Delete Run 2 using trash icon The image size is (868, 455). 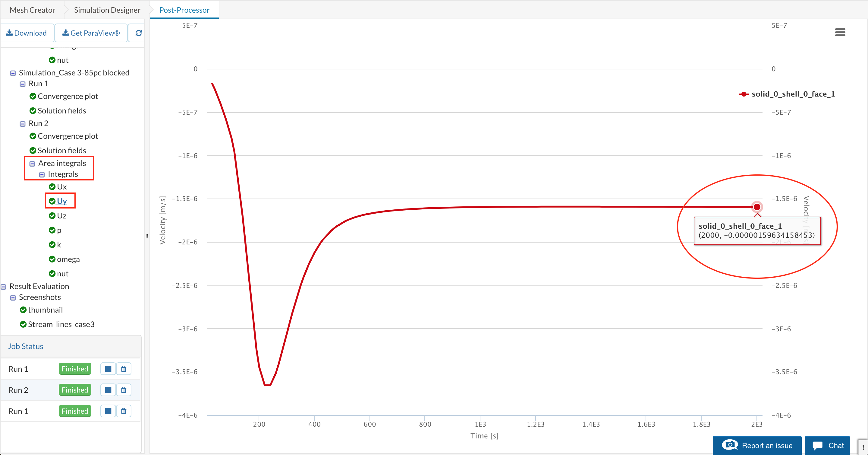click(124, 390)
